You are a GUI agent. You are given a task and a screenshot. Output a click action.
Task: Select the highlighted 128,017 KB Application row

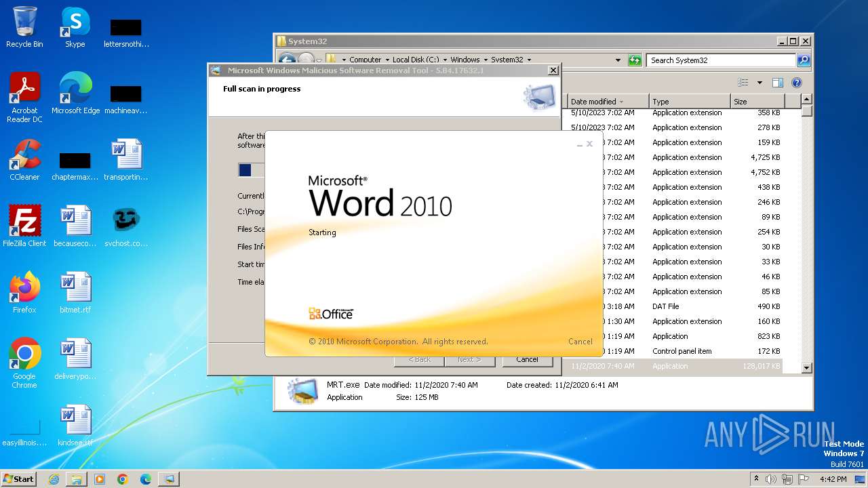pyautogui.click(x=675, y=366)
